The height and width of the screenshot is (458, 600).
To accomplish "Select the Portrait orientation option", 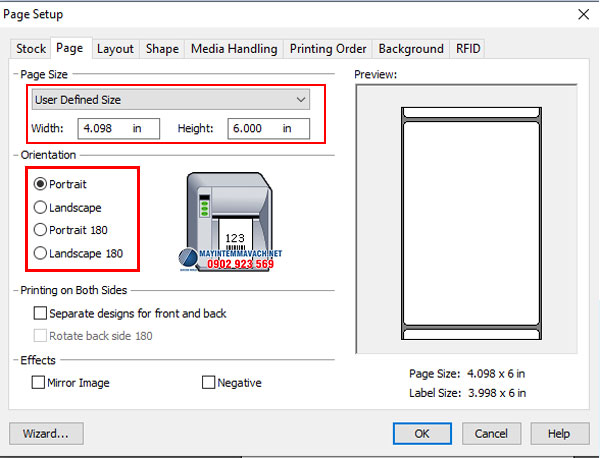I will (41, 184).
